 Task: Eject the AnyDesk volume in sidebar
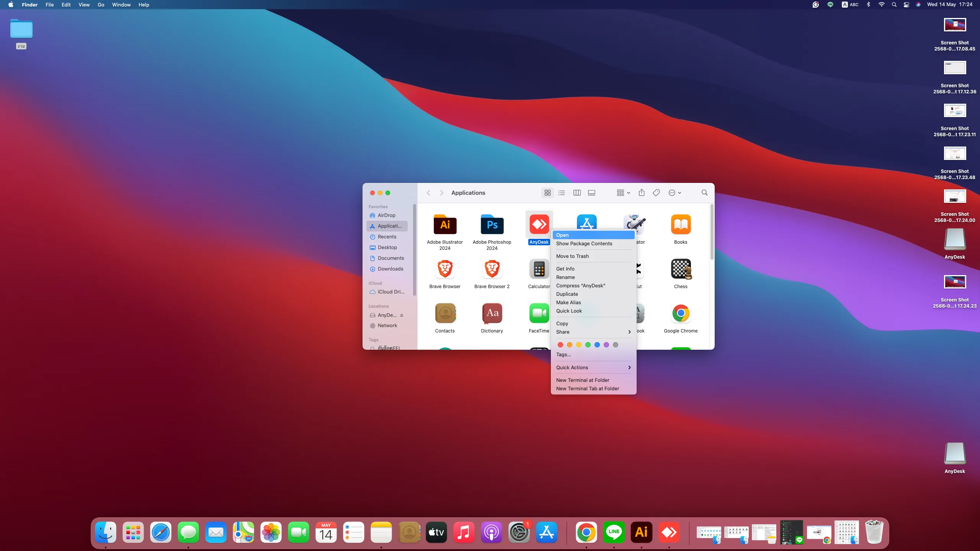tap(402, 315)
